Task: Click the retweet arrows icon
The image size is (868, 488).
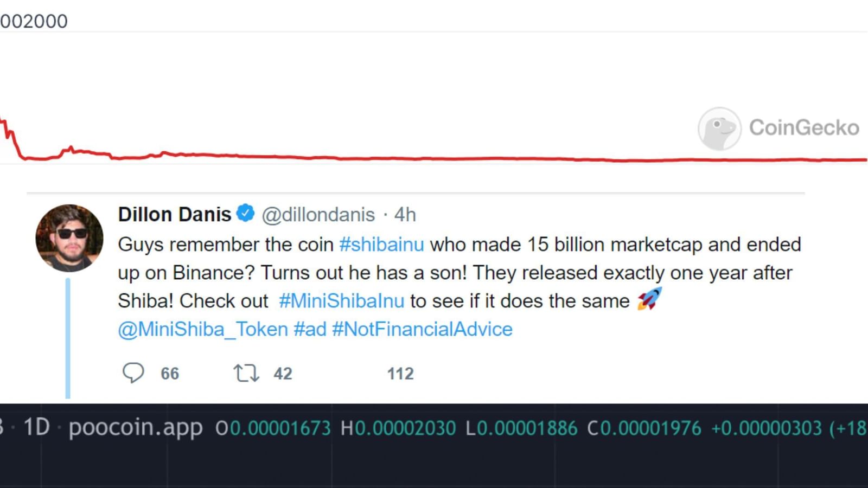Action: [x=246, y=373]
